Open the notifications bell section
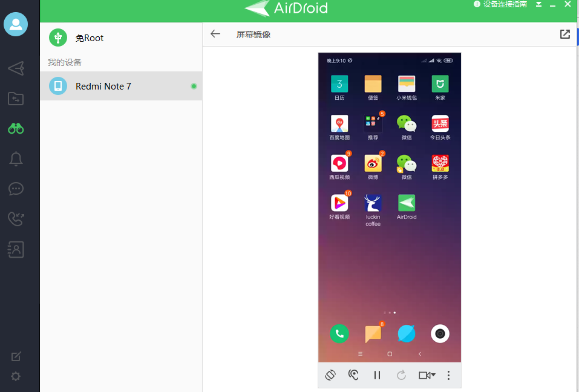Screen dimensions: 579x392 pos(16,158)
